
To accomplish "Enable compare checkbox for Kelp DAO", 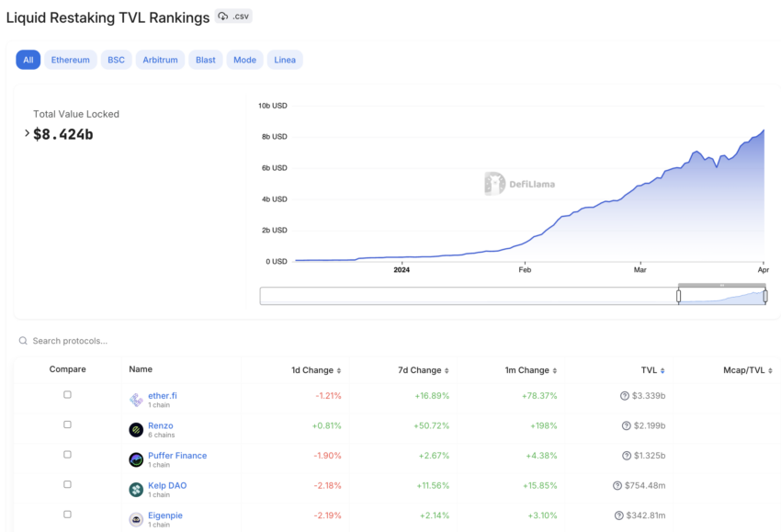I will point(67,484).
